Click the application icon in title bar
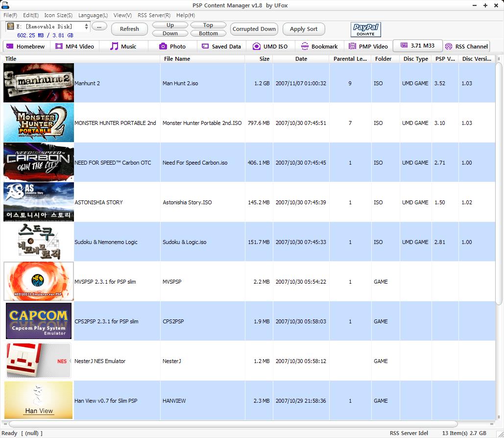504x438 pixels. (5, 5)
